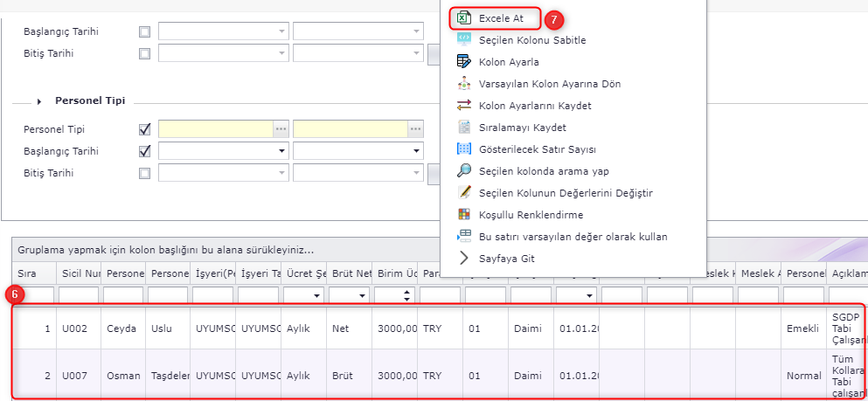The height and width of the screenshot is (401, 868).
Task: Click the Koşullu Renklendirme colored grid icon
Action: click(x=463, y=215)
